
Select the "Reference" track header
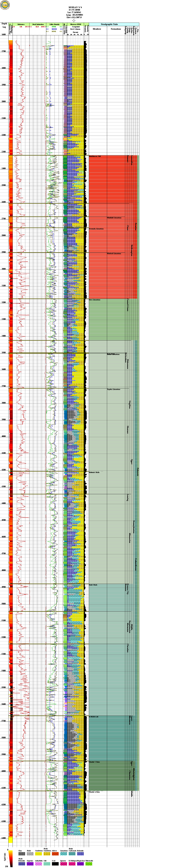[x=21, y=25]
